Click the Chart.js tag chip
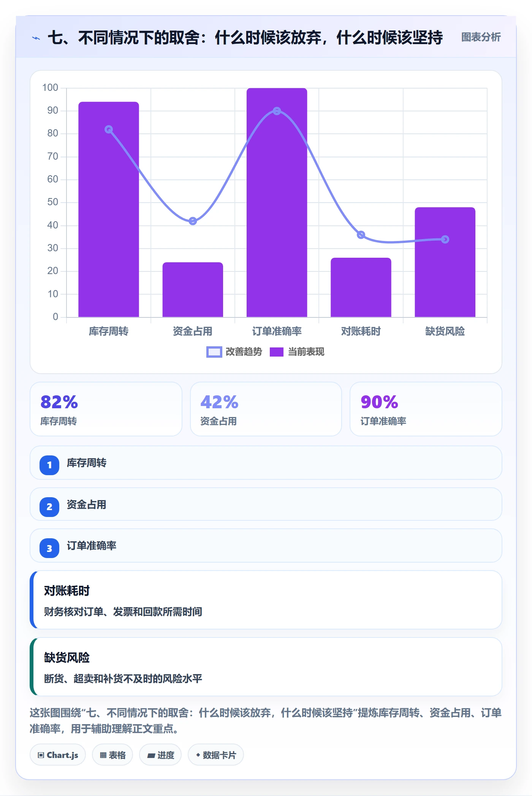Viewport: 532px width, 796px height. (58, 755)
